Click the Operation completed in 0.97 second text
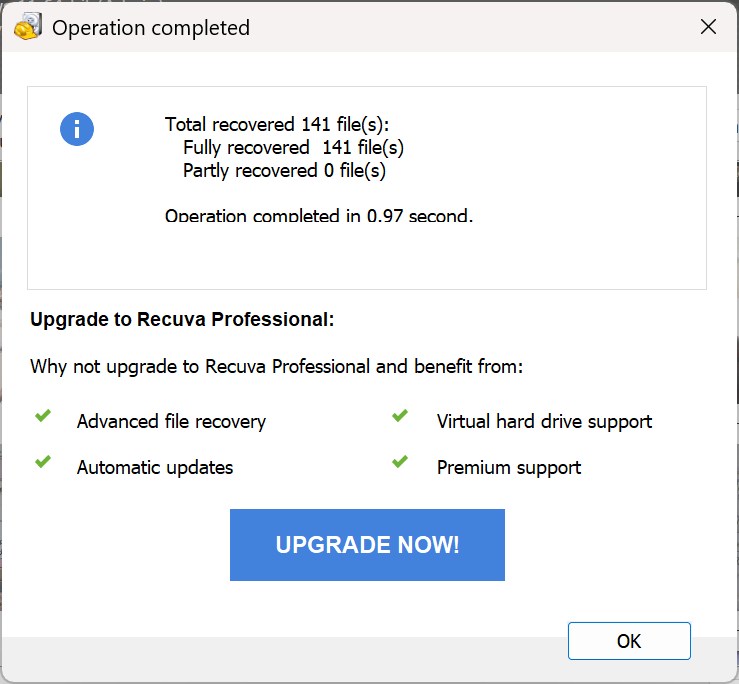 click(318, 215)
